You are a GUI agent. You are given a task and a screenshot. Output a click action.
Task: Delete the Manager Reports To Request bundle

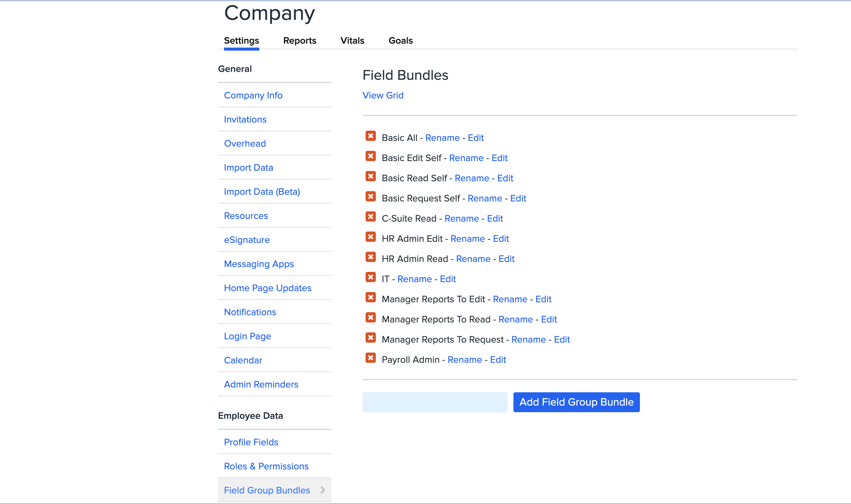tap(370, 338)
